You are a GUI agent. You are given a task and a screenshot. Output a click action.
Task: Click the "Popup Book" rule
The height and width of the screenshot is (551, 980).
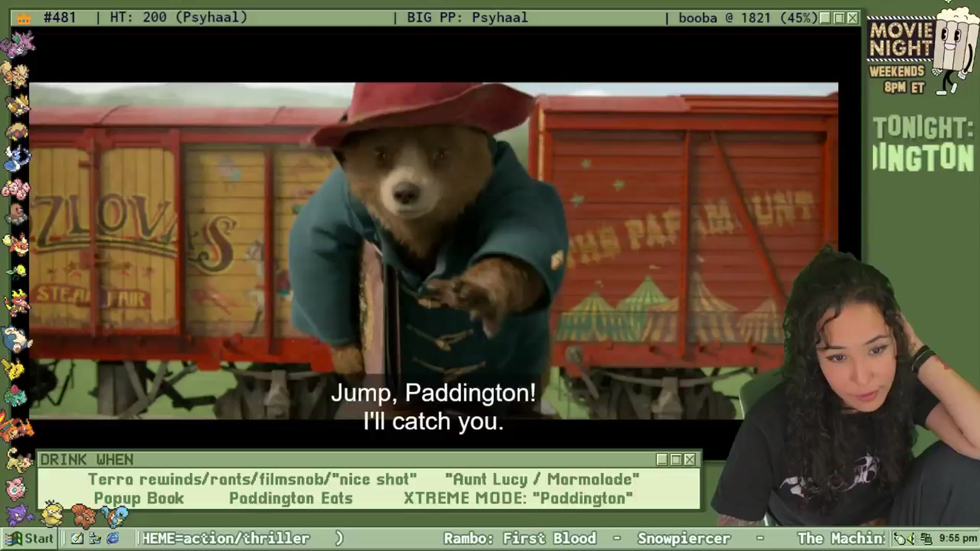[139, 498]
